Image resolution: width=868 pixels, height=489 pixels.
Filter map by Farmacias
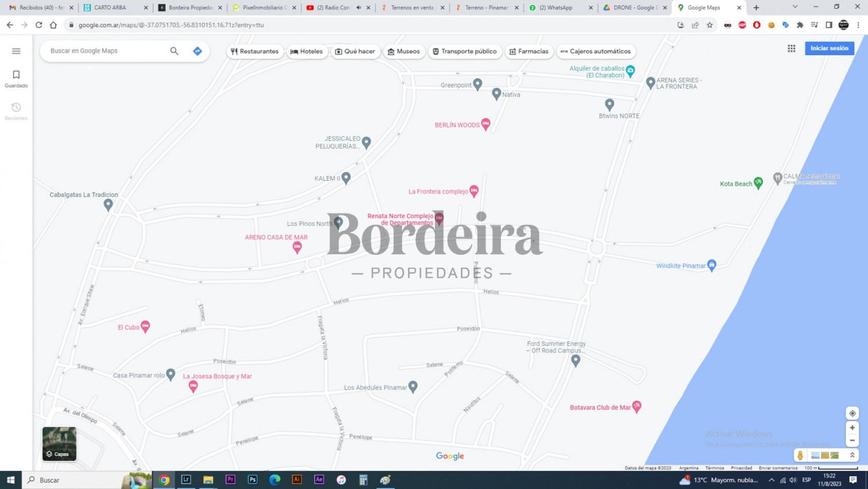tap(529, 51)
